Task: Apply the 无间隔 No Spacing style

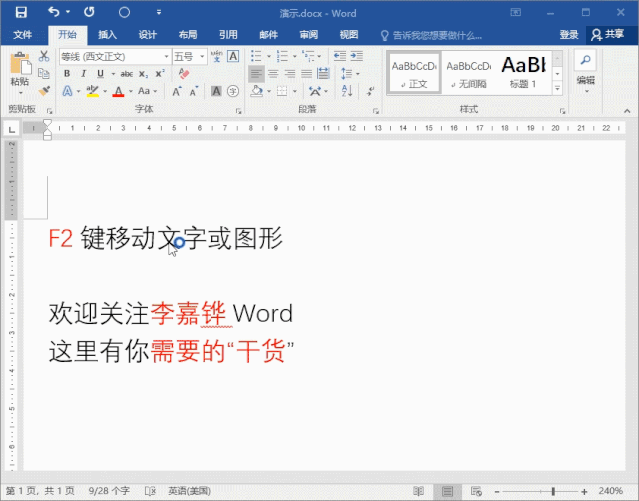Action: pos(469,73)
